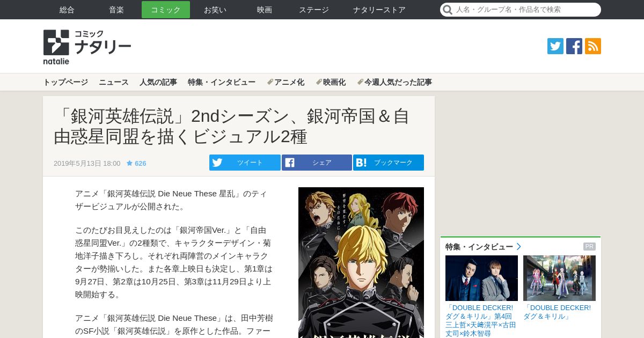The height and width of the screenshot is (338, 644).
Task: Select the お笑い tab
Action: click(x=215, y=10)
